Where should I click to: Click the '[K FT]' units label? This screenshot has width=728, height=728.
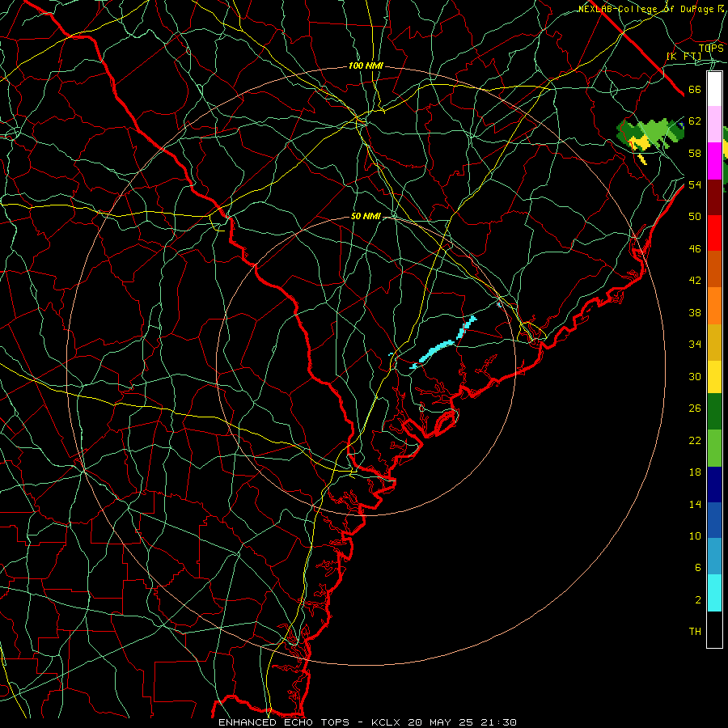684,56
